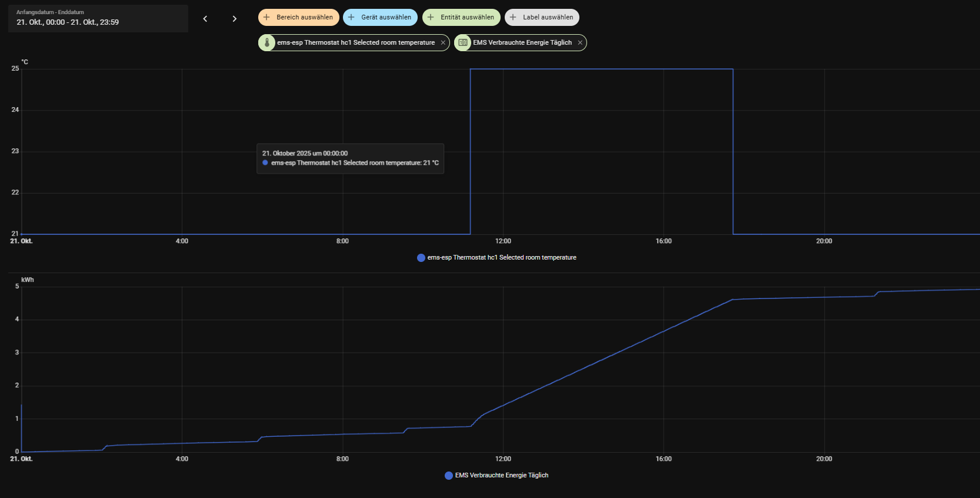The image size is (980, 498).
Task: Click the 12:00 label on temperature chart
Action: [x=503, y=241]
